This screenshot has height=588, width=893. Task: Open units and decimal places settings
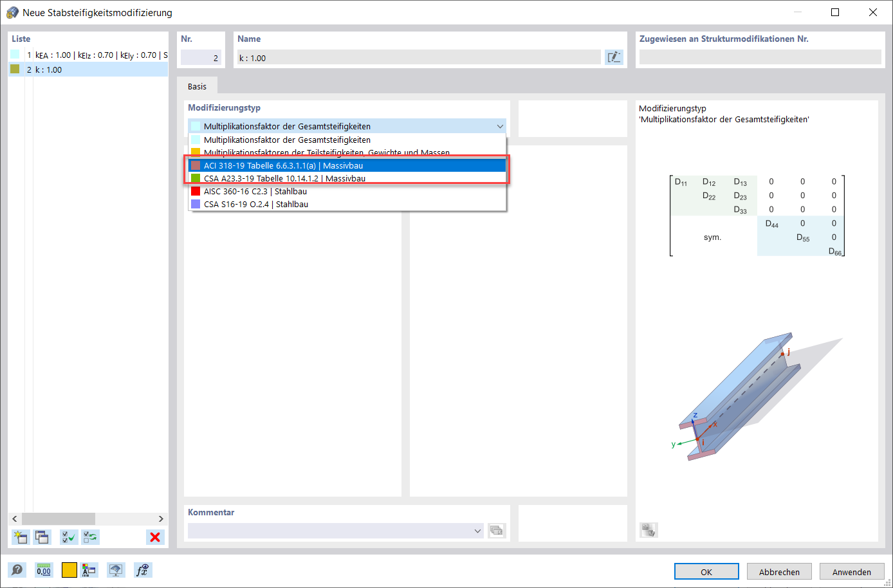(x=44, y=570)
